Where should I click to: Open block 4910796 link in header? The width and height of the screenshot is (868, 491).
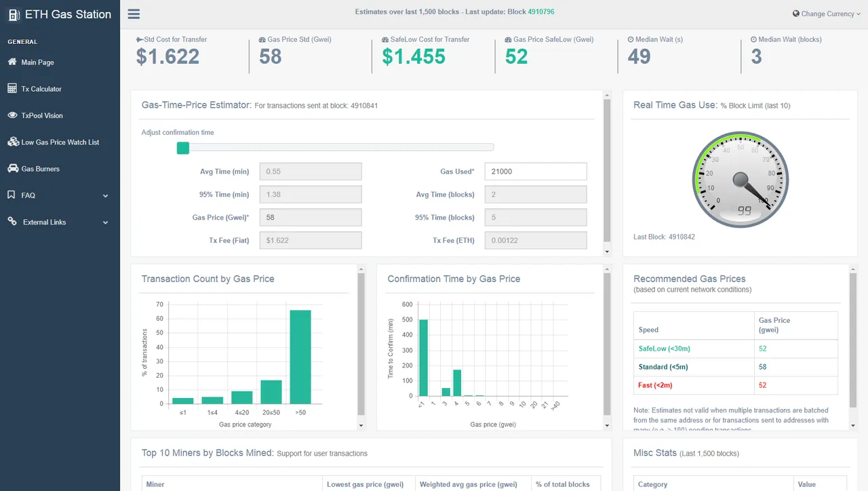(542, 12)
